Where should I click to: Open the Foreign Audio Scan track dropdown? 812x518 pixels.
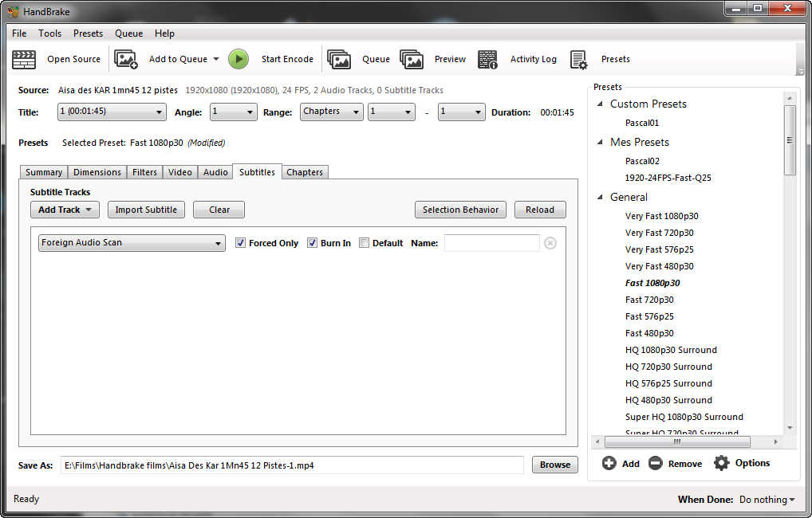click(132, 243)
